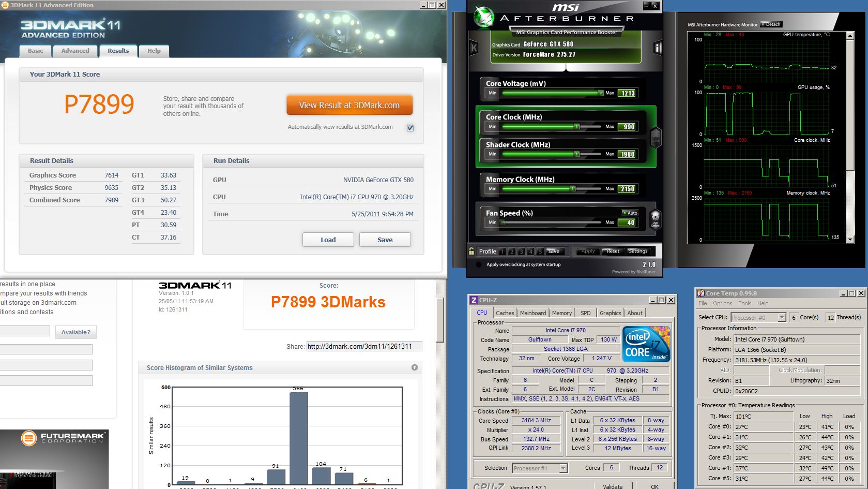868x489 pixels.
Task: Click the Load button in Run Details
Action: point(328,240)
